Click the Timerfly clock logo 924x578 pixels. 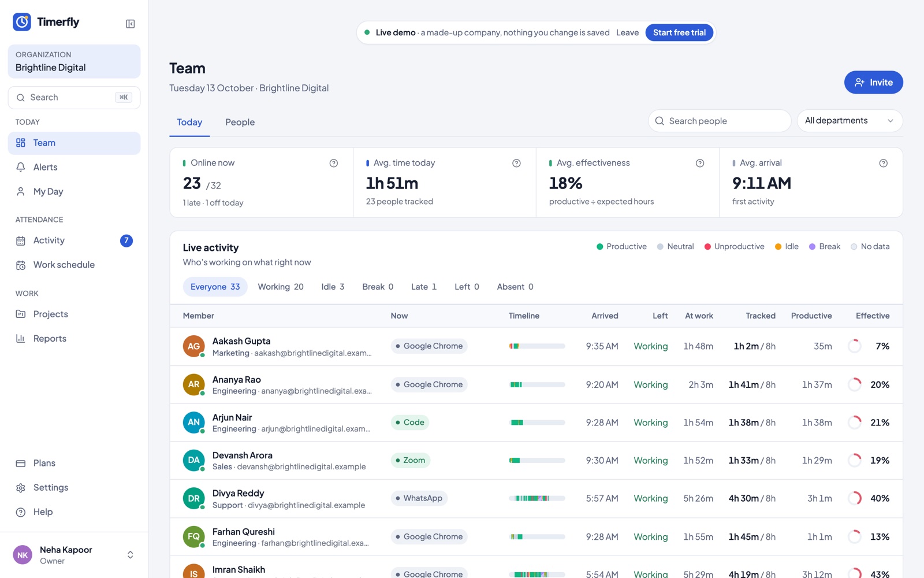(x=22, y=22)
